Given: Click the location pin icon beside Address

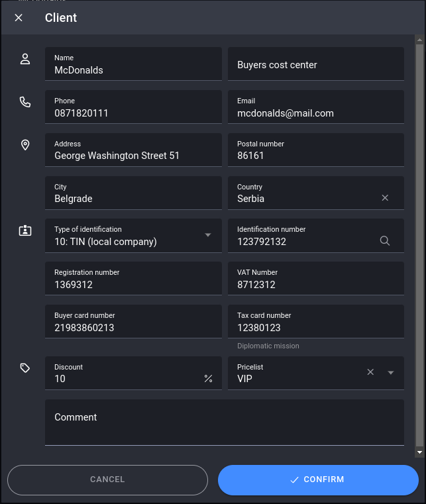Looking at the screenshot, I should click(25, 145).
